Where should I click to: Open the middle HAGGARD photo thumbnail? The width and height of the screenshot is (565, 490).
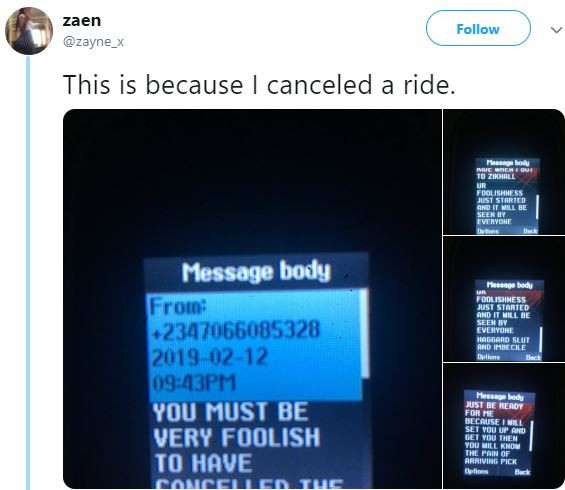[x=504, y=299]
